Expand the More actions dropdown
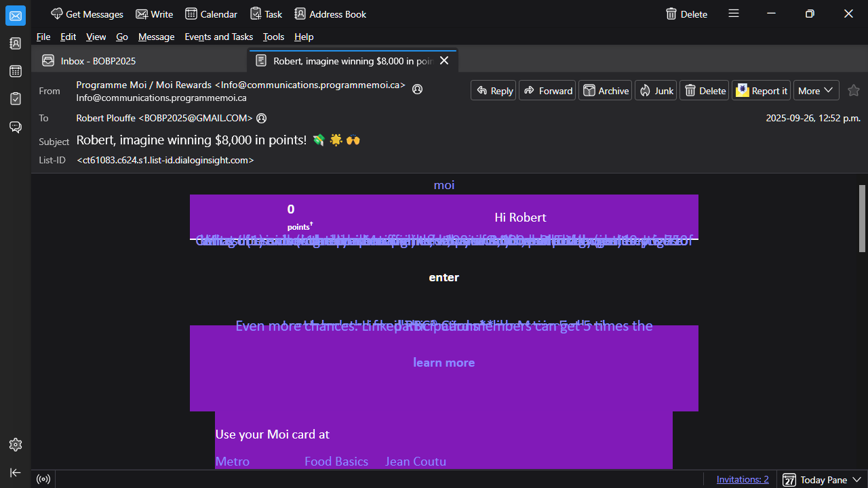868x488 pixels. (x=816, y=91)
